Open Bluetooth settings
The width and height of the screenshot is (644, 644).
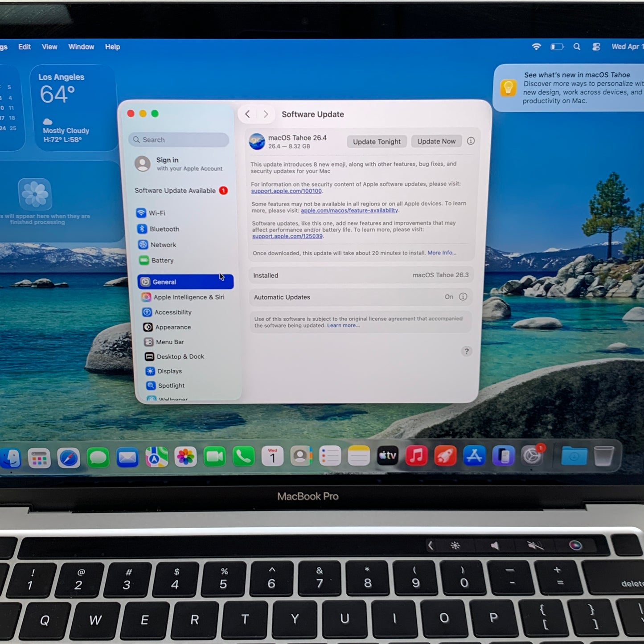click(164, 229)
